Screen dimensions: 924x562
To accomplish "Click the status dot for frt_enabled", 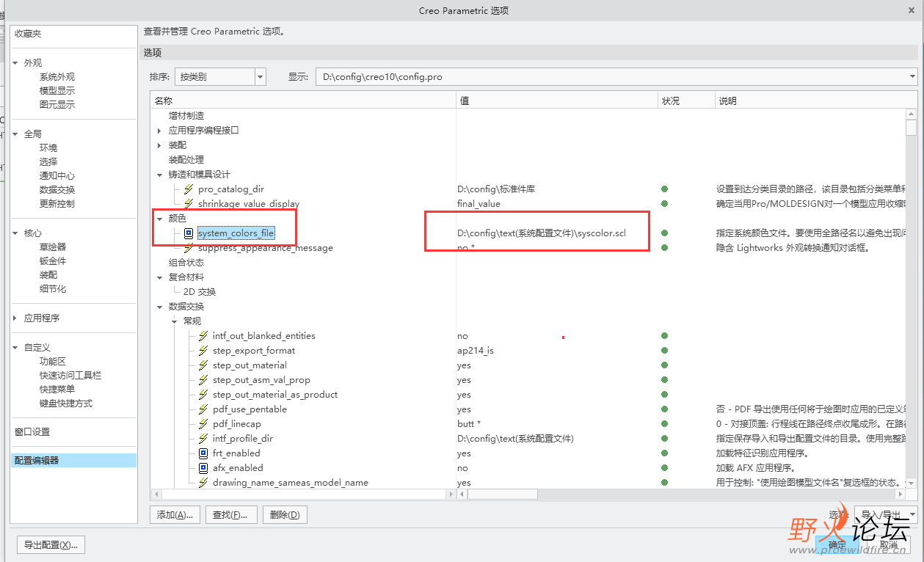I will 665,453.
